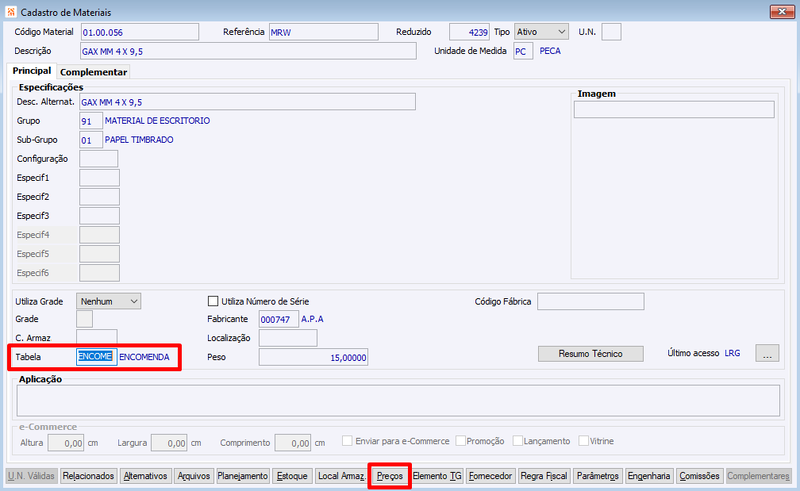Screen dimensions: 800x491
Task: Click the U.N. Válidas button
Action: (31, 476)
